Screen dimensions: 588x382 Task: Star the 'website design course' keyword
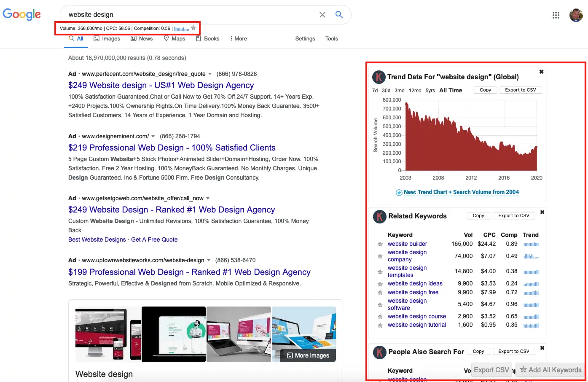(x=380, y=317)
